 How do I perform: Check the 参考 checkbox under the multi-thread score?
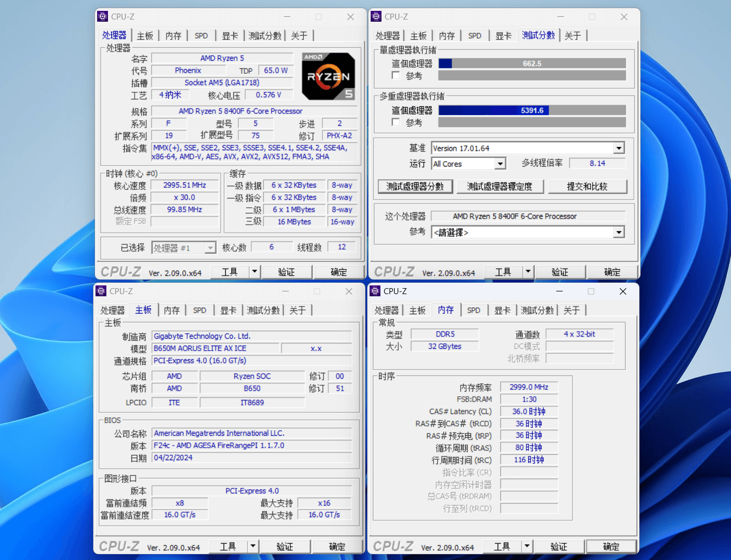point(396,122)
